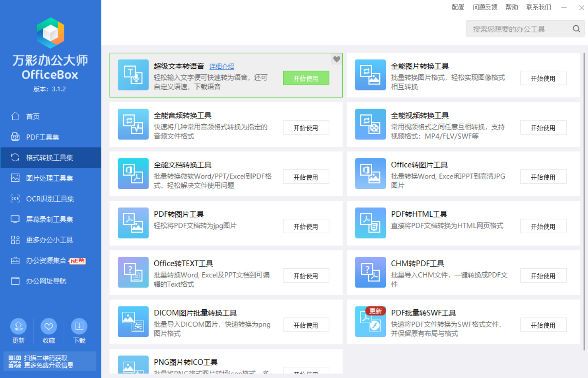The image size is (588, 378).
Task: Click 开始使用 for DICOM图片批量转换工具
Action: [x=306, y=325]
